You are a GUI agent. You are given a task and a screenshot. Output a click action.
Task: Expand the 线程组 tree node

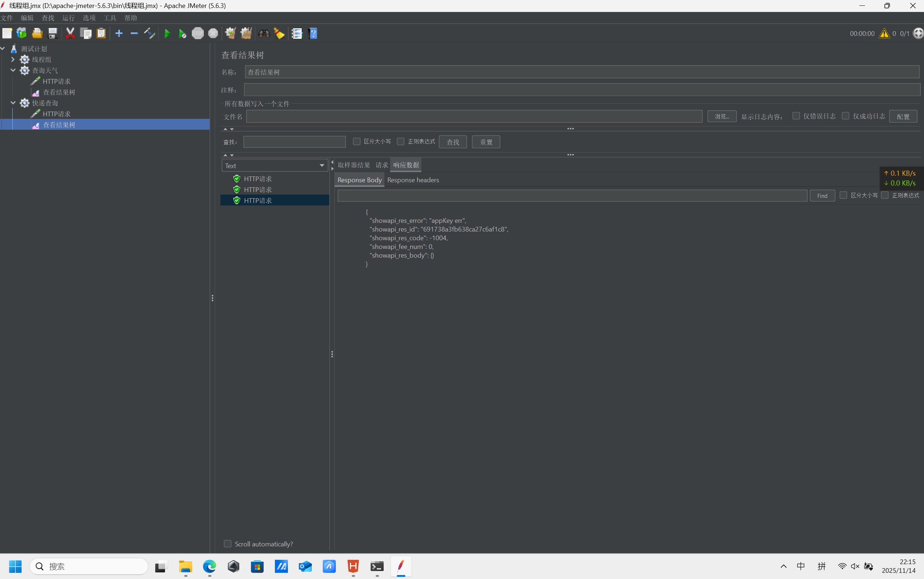(13, 60)
